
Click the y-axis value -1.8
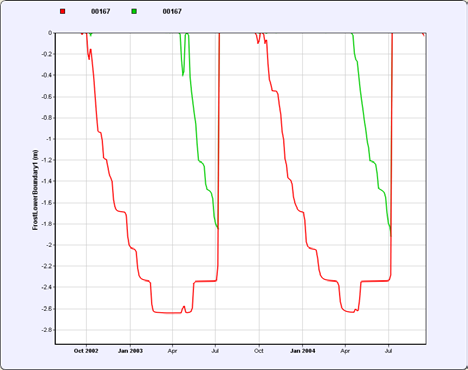pos(47,224)
